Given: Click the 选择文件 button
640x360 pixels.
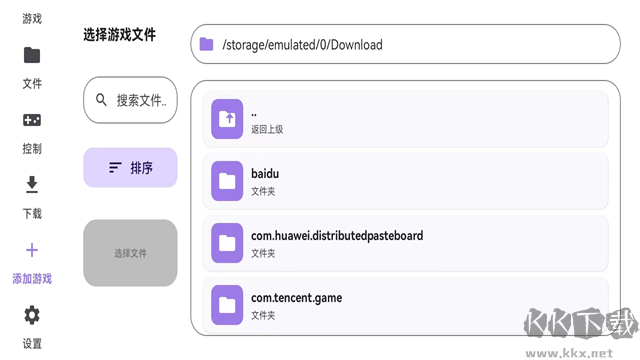Looking at the screenshot, I should 130,253.
